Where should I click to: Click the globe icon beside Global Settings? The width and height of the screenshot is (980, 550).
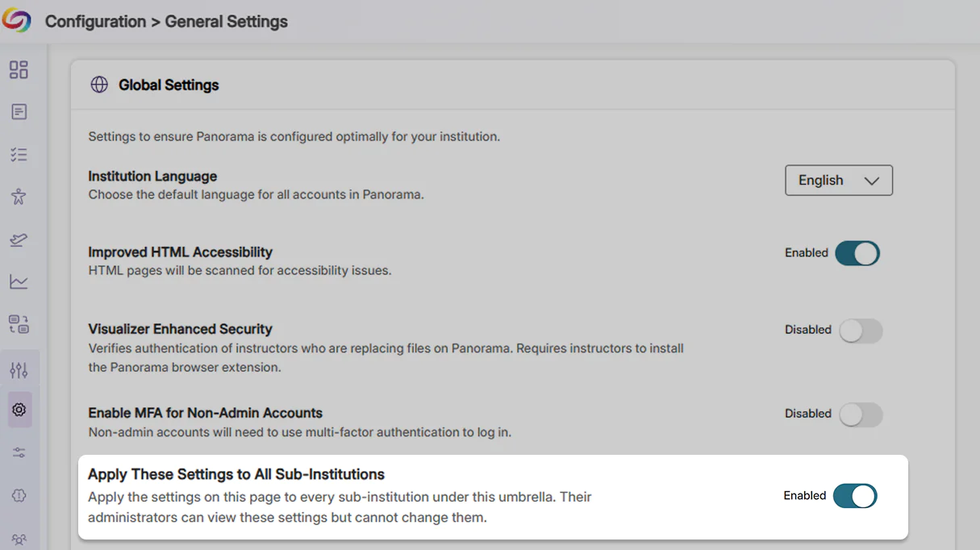[99, 85]
